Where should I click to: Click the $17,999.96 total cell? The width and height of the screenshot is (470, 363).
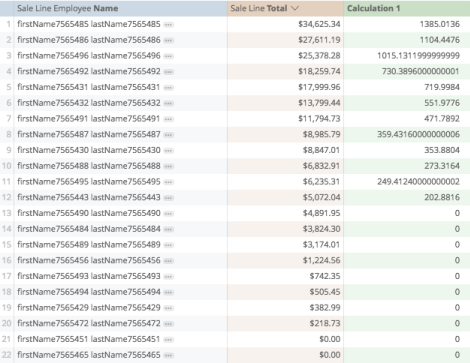click(x=285, y=87)
